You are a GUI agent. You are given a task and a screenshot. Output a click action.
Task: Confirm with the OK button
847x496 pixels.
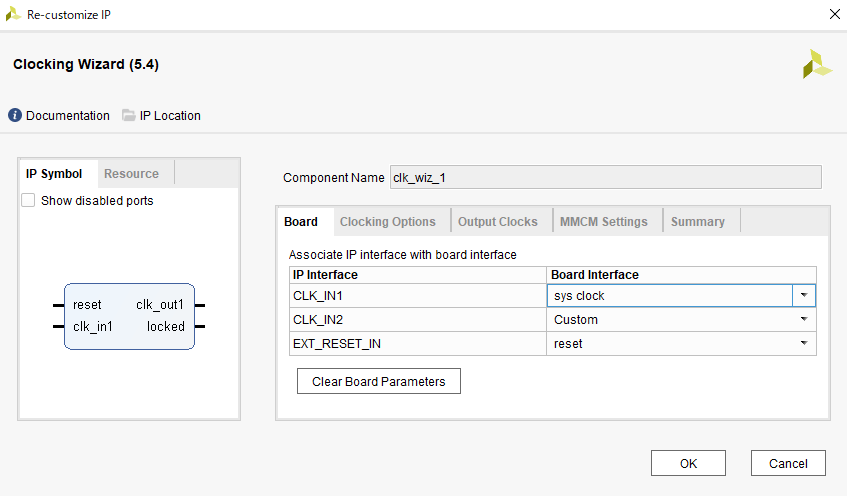click(688, 463)
